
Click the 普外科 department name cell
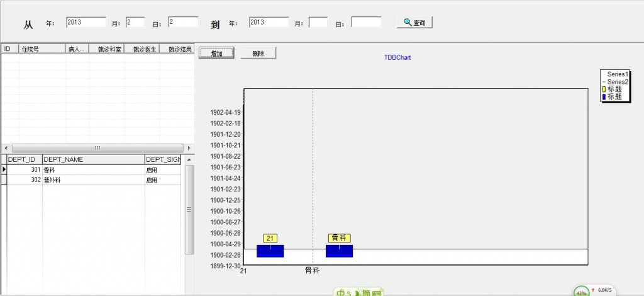pyautogui.click(x=94, y=179)
